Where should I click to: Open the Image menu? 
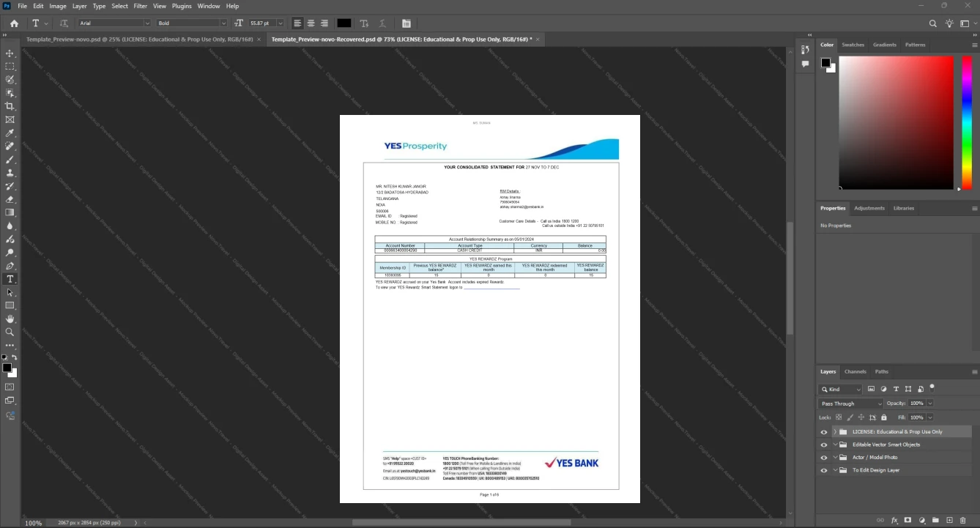click(58, 6)
